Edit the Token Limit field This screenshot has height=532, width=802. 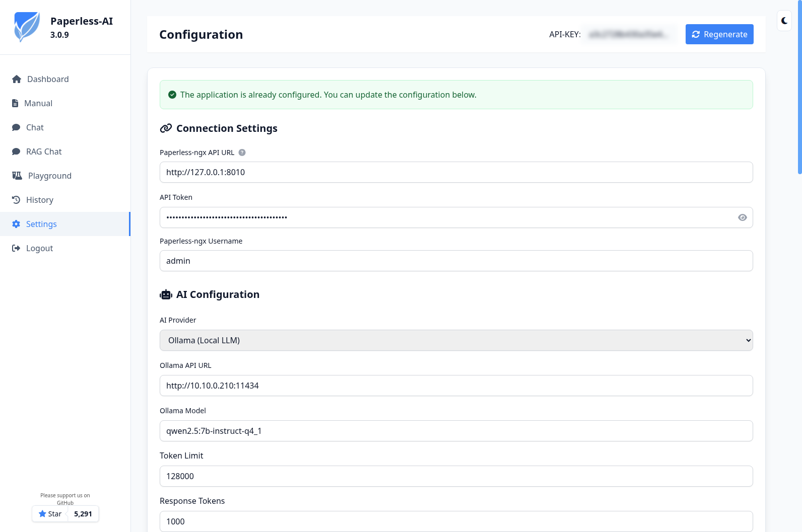(456, 476)
